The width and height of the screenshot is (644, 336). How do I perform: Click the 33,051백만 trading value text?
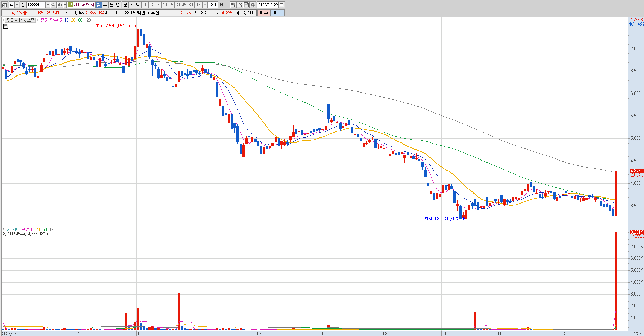[135, 13]
